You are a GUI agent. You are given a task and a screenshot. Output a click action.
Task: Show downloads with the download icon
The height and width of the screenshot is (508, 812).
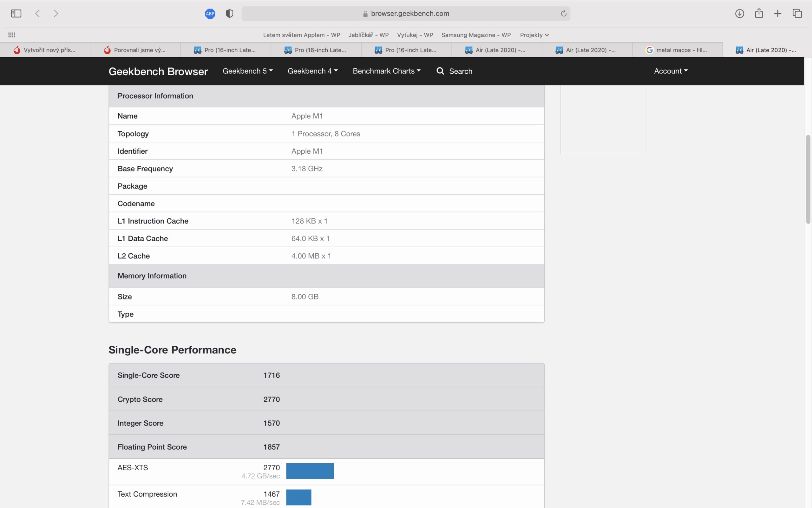(740, 13)
